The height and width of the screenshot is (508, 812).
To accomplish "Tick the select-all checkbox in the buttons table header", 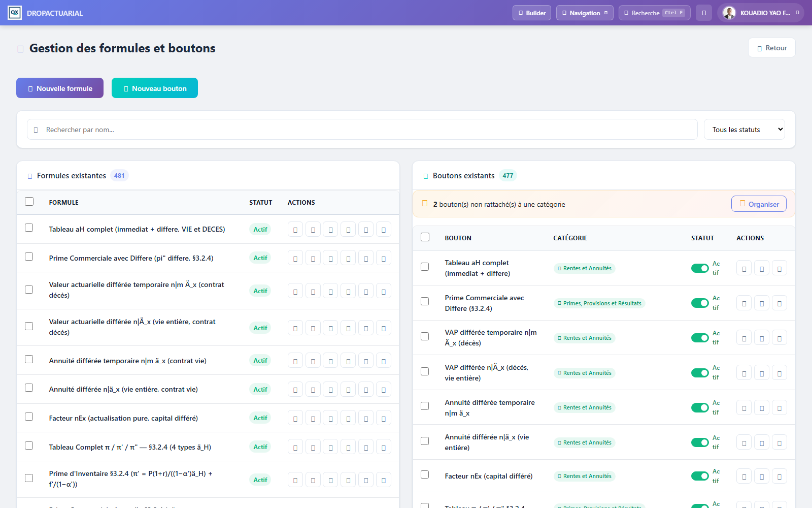I will [x=425, y=237].
